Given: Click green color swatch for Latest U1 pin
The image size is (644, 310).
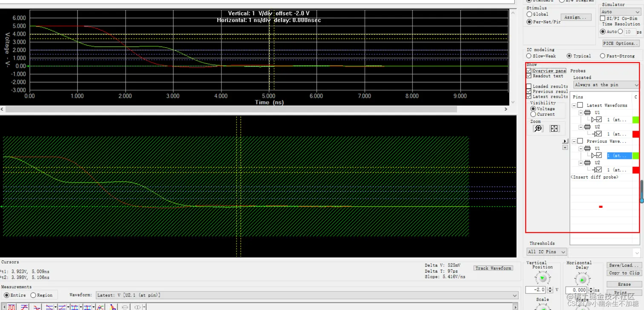Looking at the screenshot, I should point(636,120).
